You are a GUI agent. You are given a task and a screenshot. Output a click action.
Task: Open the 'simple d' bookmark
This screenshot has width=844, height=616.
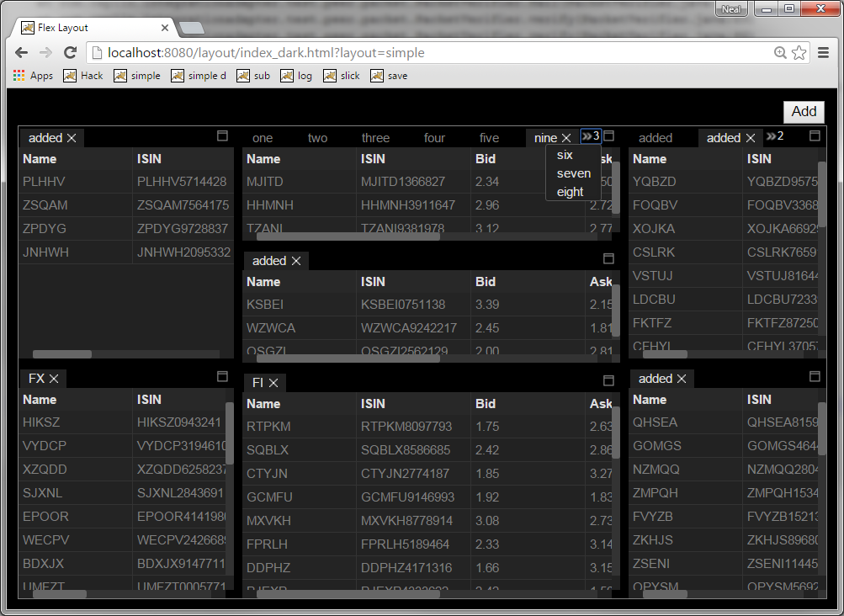(x=199, y=76)
